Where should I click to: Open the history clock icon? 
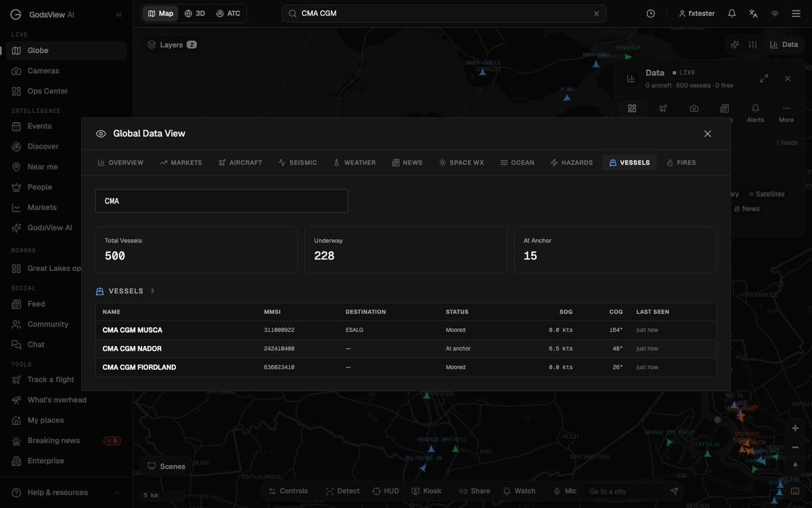pyautogui.click(x=650, y=14)
